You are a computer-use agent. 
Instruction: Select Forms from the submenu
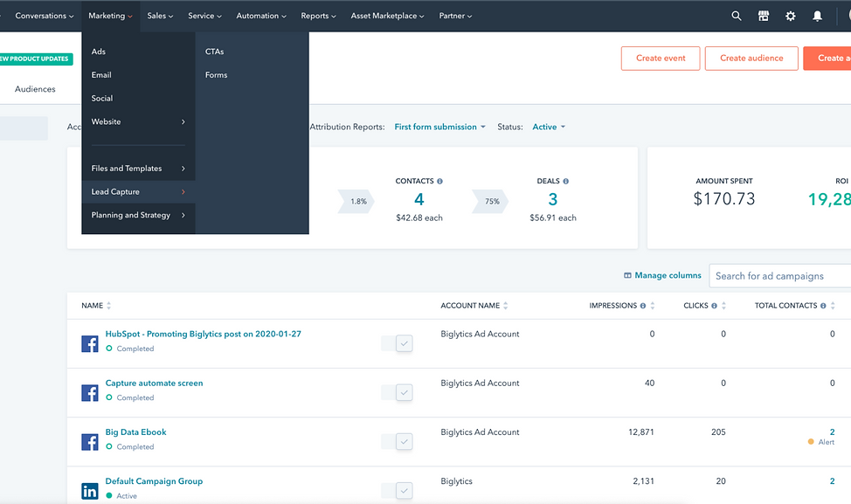(x=215, y=74)
